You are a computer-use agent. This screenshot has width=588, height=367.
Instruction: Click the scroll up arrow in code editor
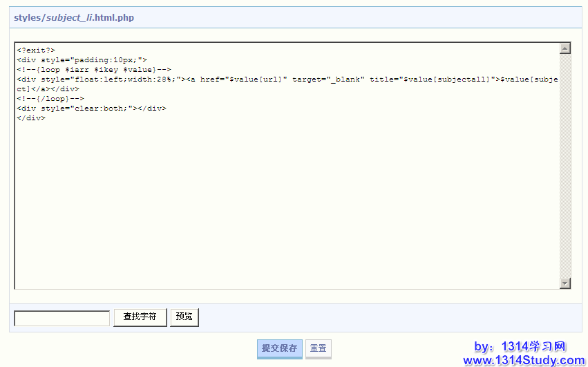tap(565, 48)
